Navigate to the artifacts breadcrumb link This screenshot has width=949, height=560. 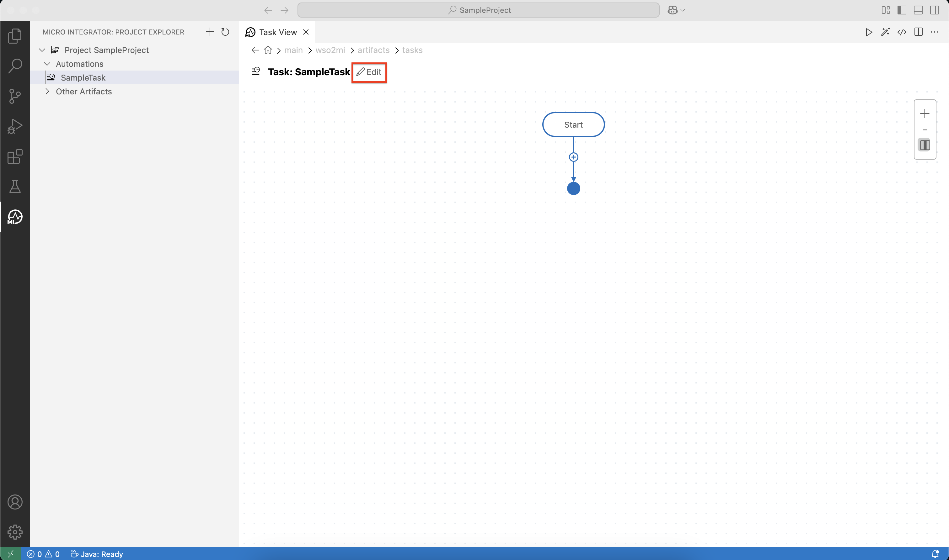(373, 50)
